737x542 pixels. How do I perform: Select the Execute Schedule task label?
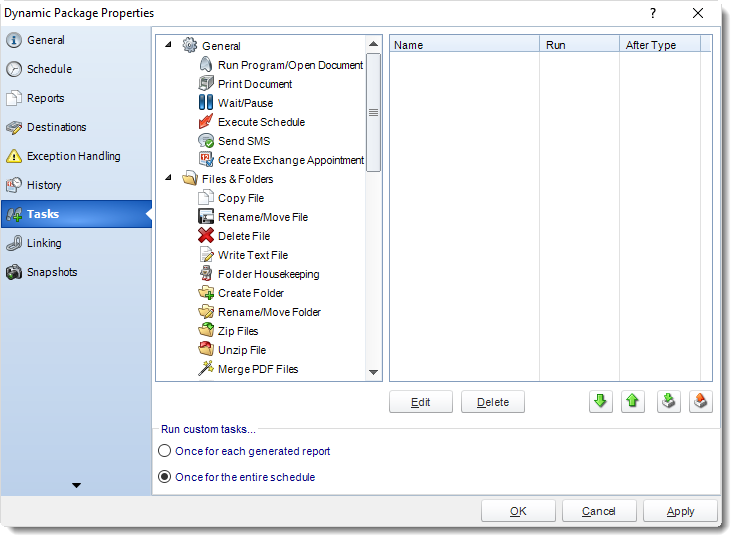pyautogui.click(x=261, y=122)
